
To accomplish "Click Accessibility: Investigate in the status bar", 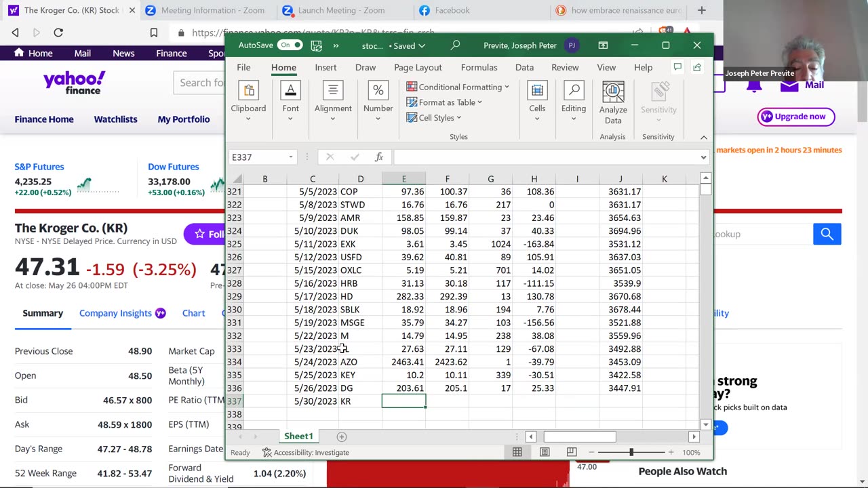I will click(306, 452).
